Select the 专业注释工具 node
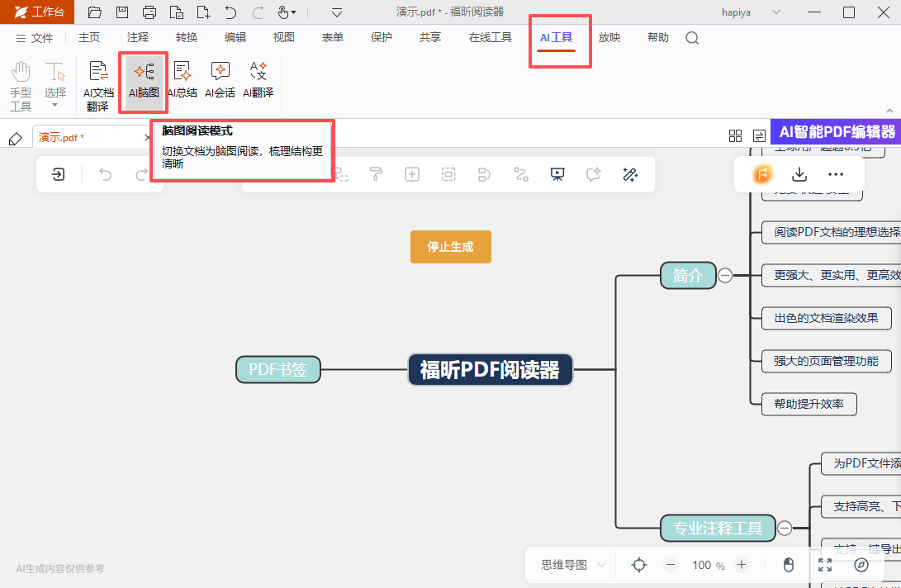The width and height of the screenshot is (901, 588). (x=718, y=528)
